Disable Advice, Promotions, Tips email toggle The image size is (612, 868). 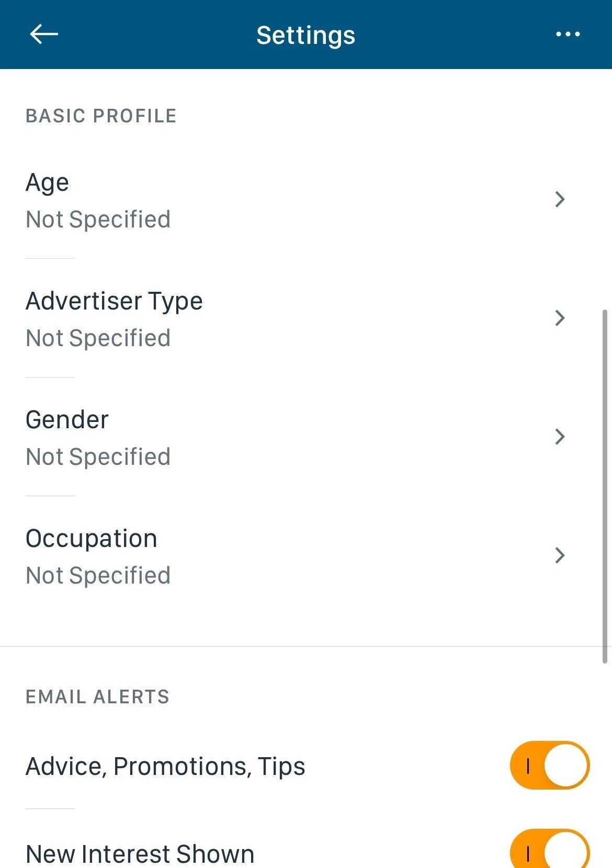point(550,765)
